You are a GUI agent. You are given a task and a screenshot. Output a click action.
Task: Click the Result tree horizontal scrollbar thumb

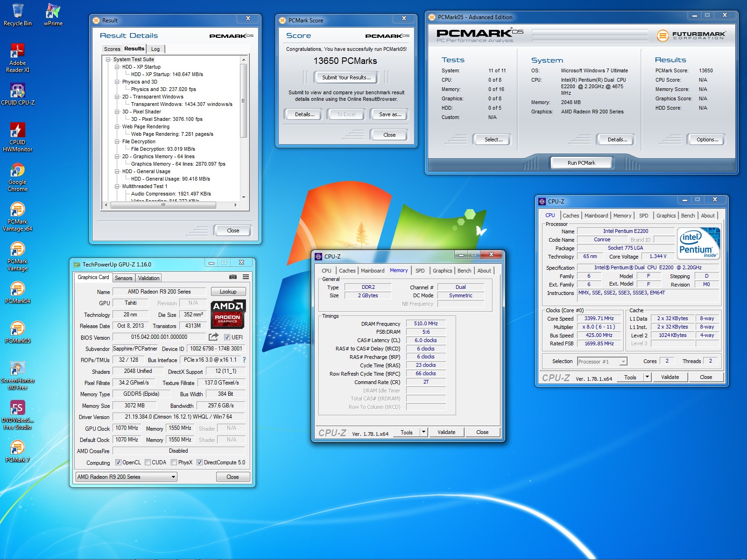[163, 205]
